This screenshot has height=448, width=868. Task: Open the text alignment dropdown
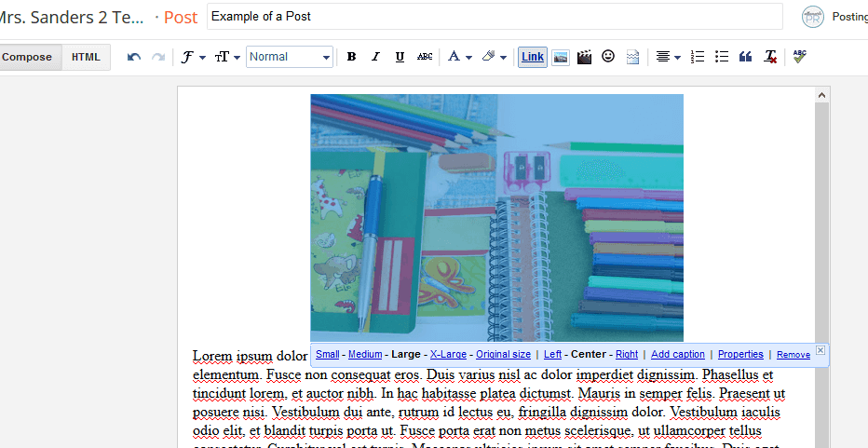667,57
